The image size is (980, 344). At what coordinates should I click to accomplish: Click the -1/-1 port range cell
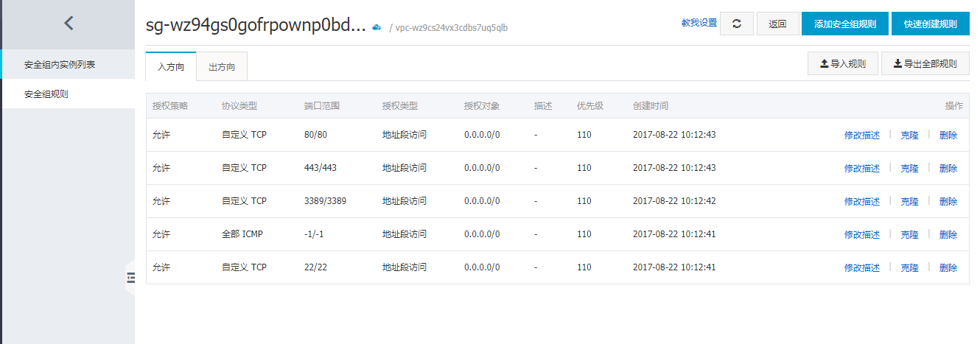[314, 234]
